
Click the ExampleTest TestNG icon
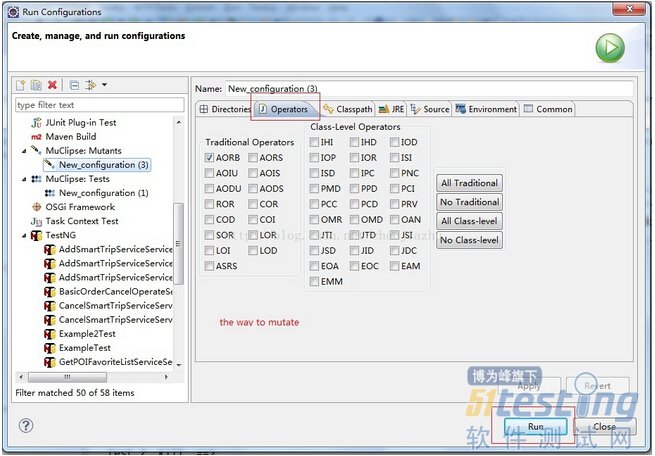[50, 348]
